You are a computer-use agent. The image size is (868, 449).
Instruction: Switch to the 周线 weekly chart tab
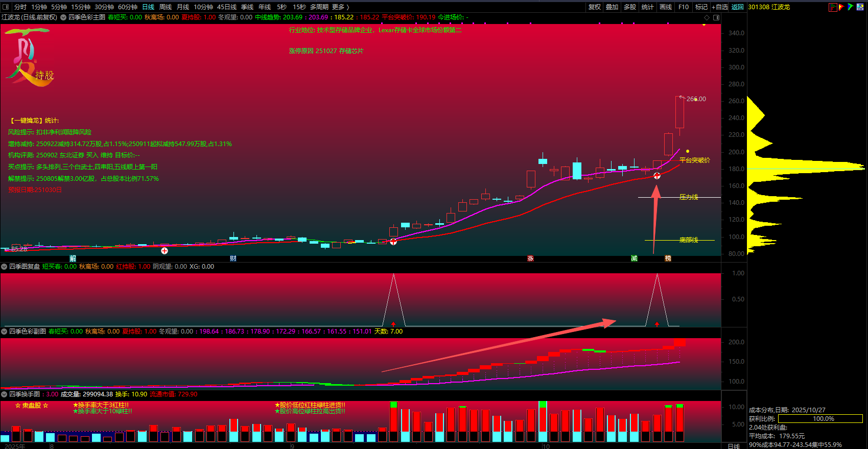pyautogui.click(x=166, y=7)
